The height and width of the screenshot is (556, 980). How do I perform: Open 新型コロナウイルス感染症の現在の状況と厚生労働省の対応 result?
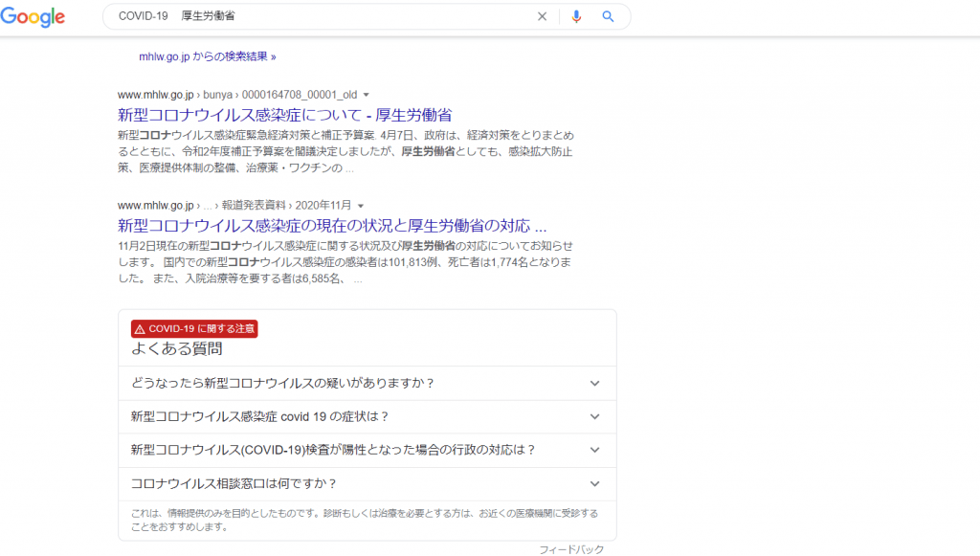(331, 227)
